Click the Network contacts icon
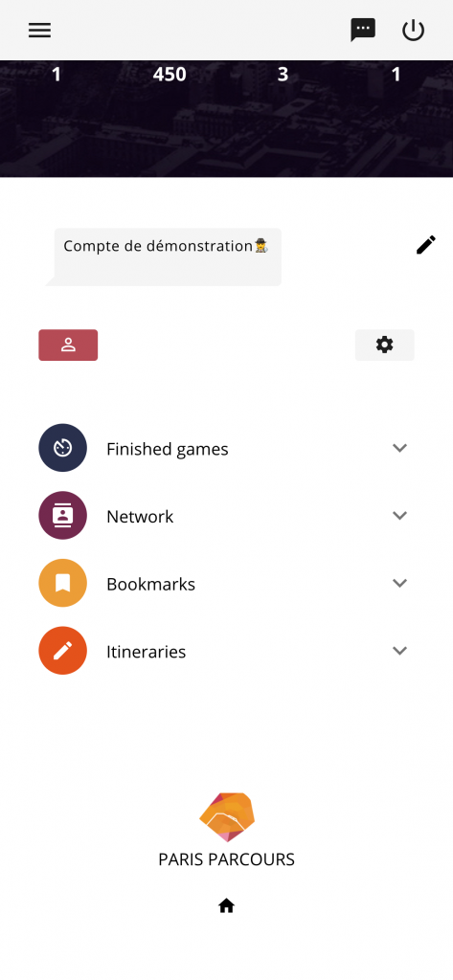The image size is (453, 980). coord(62,515)
